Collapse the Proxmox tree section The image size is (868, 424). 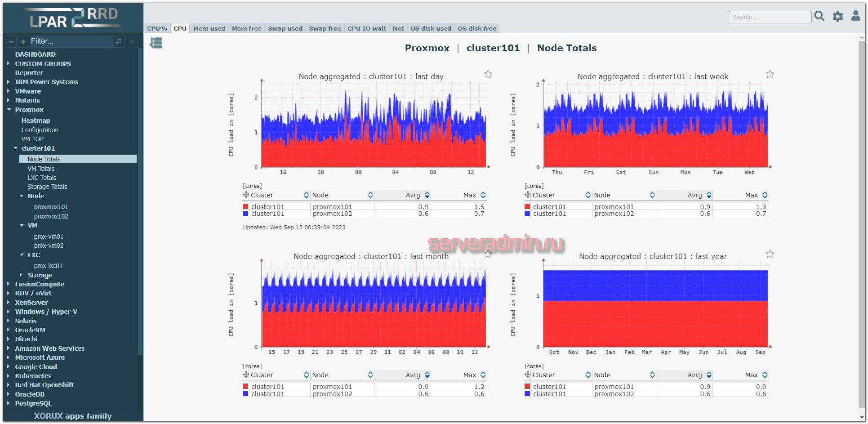pyautogui.click(x=9, y=110)
